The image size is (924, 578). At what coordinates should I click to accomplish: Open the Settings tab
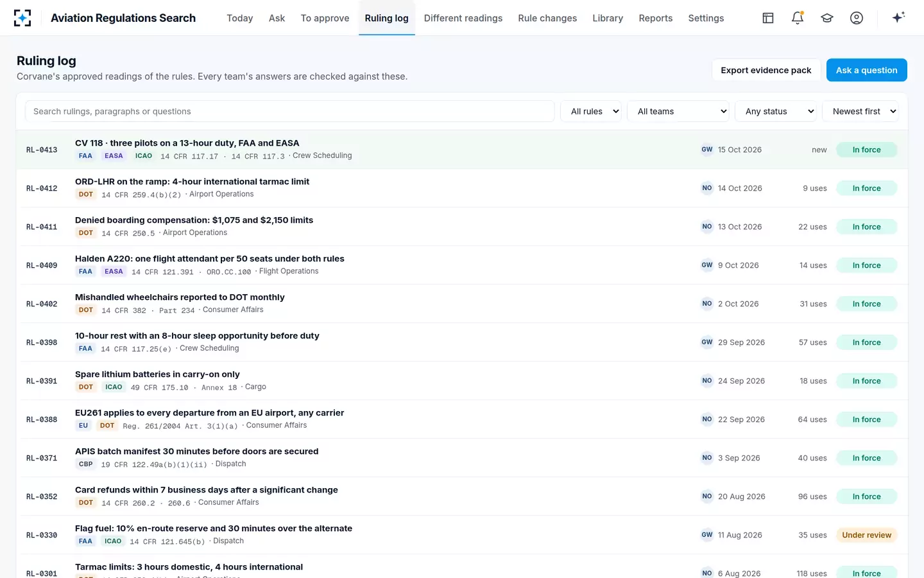click(706, 18)
